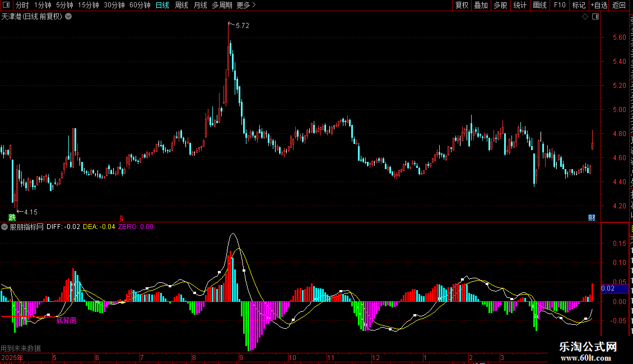The height and width of the screenshot is (364, 633).
Task: Click the diamond icon above the chart
Action: [x=585, y=17]
